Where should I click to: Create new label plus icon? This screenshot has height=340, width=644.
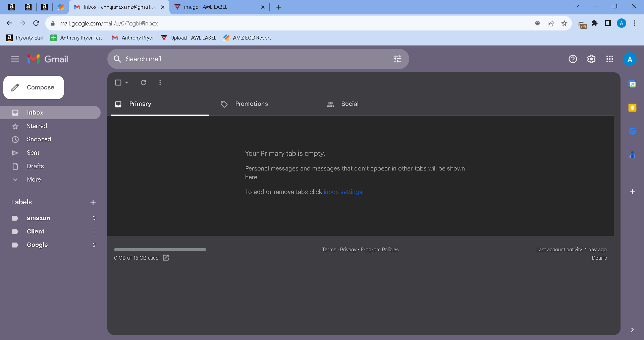coord(93,202)
